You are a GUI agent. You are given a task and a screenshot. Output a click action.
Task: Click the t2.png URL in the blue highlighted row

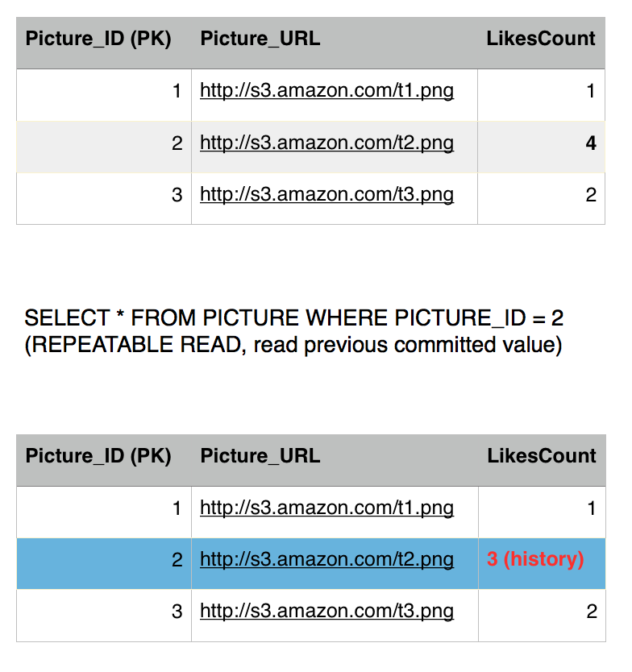click(x=326, y=560)
